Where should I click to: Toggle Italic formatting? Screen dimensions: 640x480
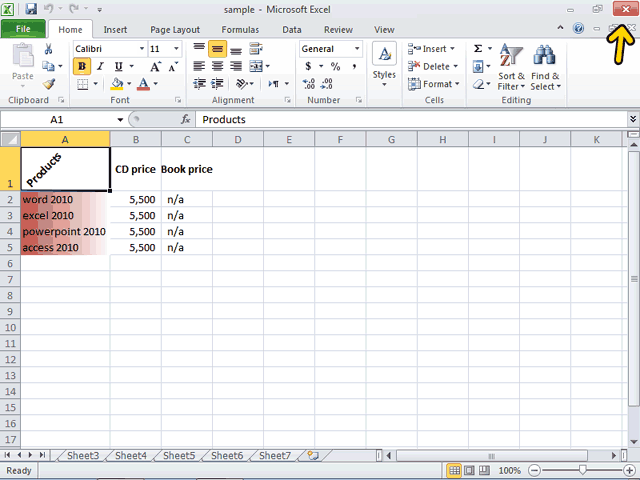100,66
